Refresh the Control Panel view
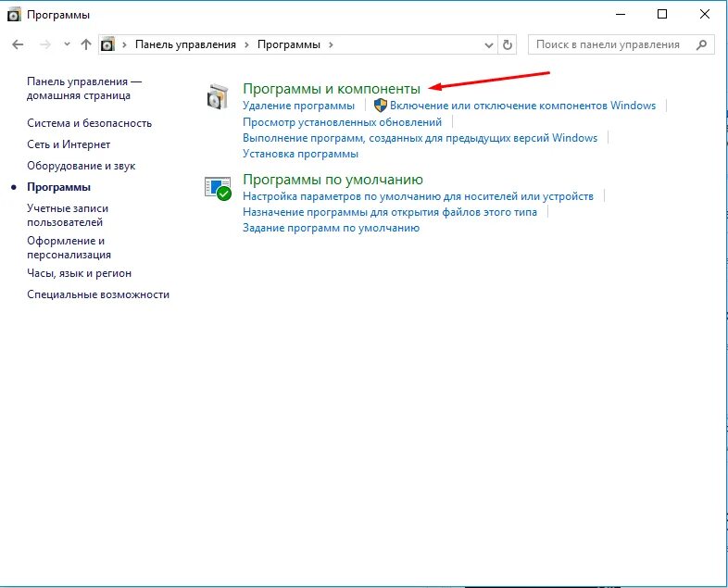Viewport: 728px width, 588px height. point(508,45)
